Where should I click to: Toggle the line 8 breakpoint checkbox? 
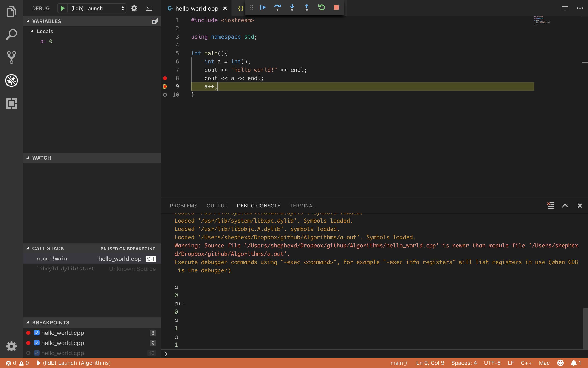pos(37,333)
